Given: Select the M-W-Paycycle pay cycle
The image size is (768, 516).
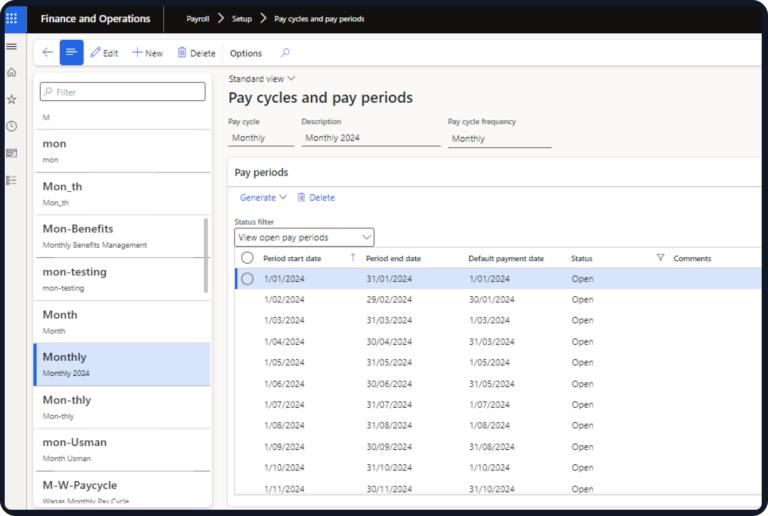Looking at the screenshot, I should tap(122, 490).
